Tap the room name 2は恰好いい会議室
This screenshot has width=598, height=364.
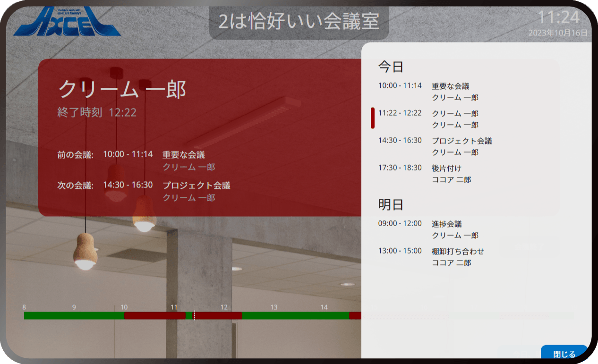tap(299, 23)
